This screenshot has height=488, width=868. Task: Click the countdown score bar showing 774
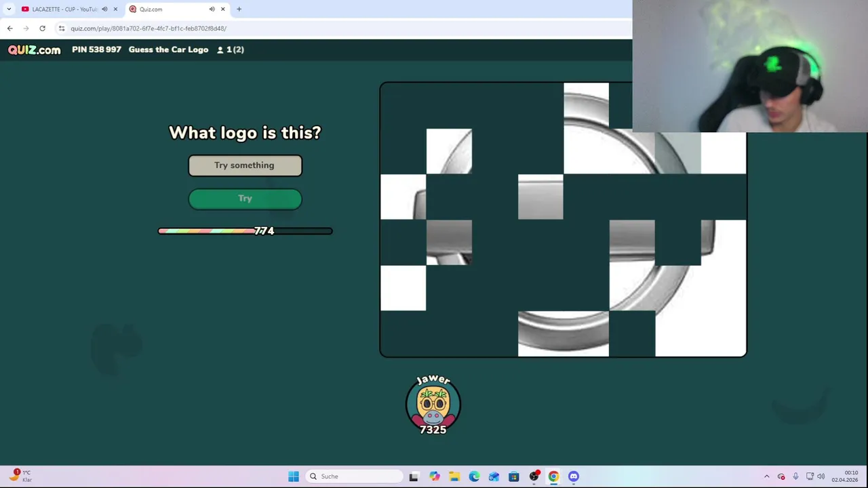point(245,231)
